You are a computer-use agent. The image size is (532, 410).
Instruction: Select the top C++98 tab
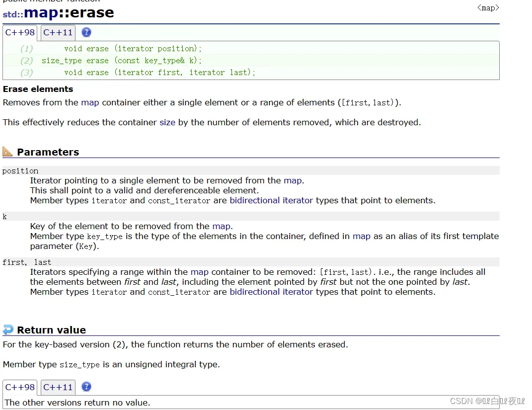point(20,33)
